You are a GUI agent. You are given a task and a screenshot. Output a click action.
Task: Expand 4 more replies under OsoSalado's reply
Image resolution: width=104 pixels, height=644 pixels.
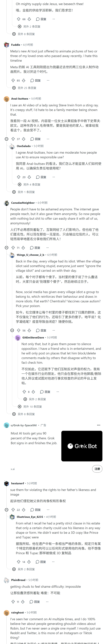29,184
